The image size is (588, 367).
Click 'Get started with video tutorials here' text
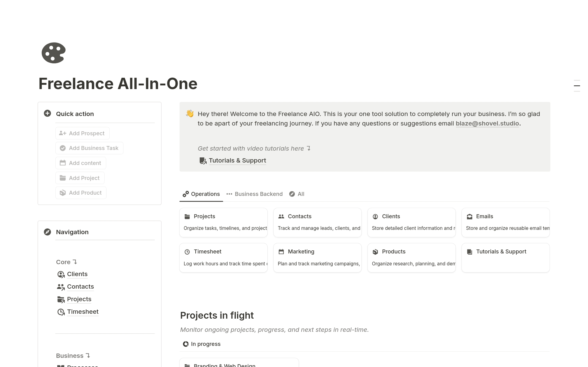(251, 148)
